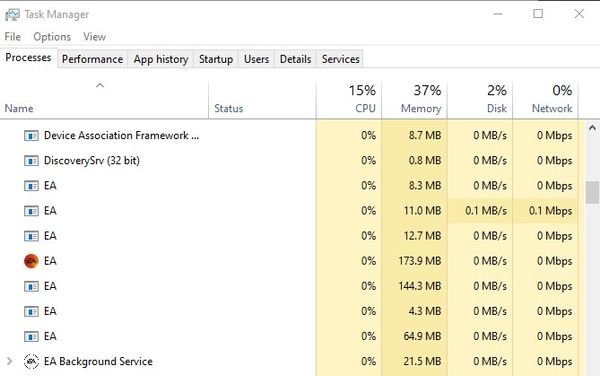The image size is (600, 376).
Task: Click the DiscoverySrv (32 bit) process icon
Action: tap(31, 161)
